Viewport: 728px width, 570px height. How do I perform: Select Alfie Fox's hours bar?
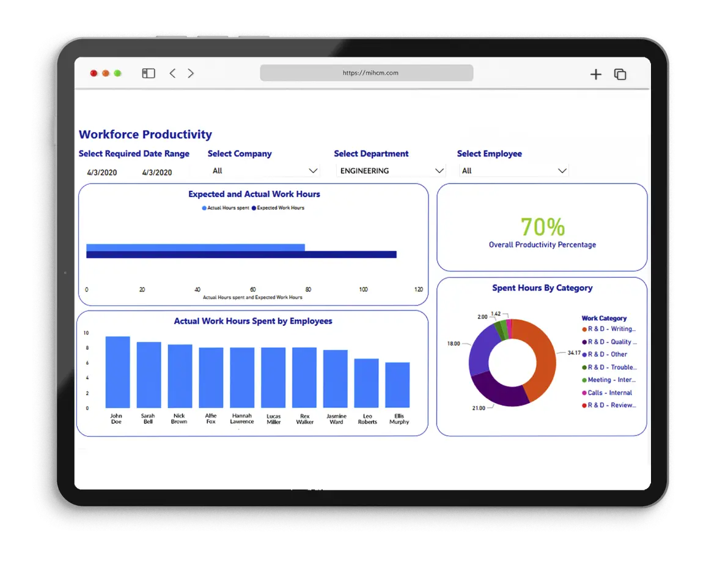[x=211, y=378]
